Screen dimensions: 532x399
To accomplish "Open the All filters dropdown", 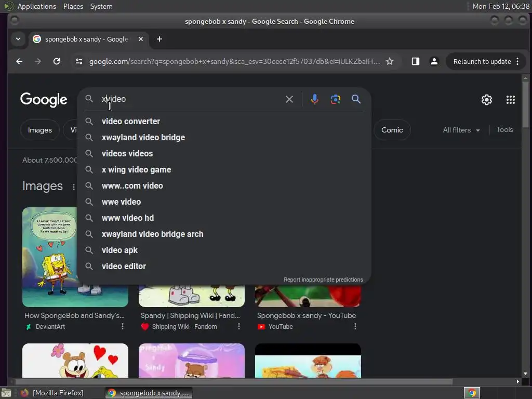I will tap(461, 130).
